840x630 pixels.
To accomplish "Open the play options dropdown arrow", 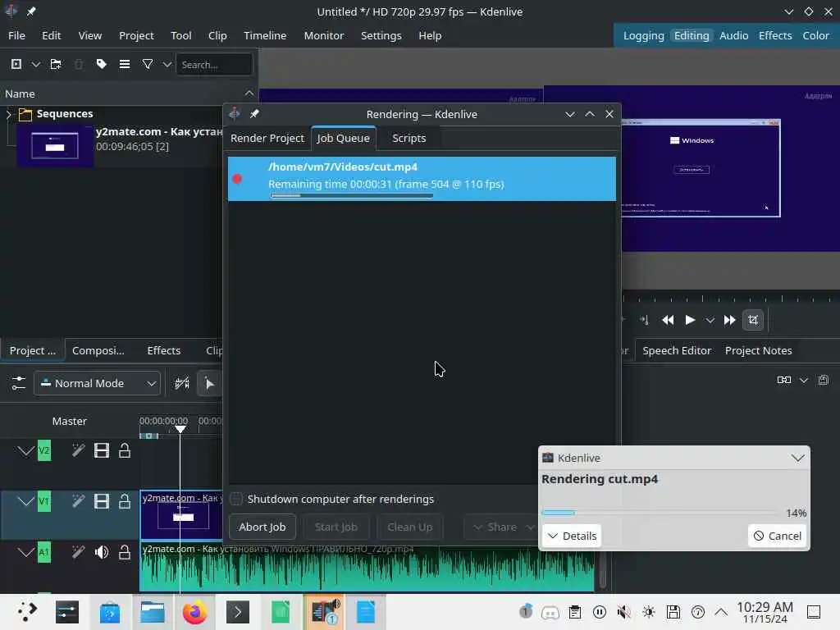I will [x=710, y=321].
